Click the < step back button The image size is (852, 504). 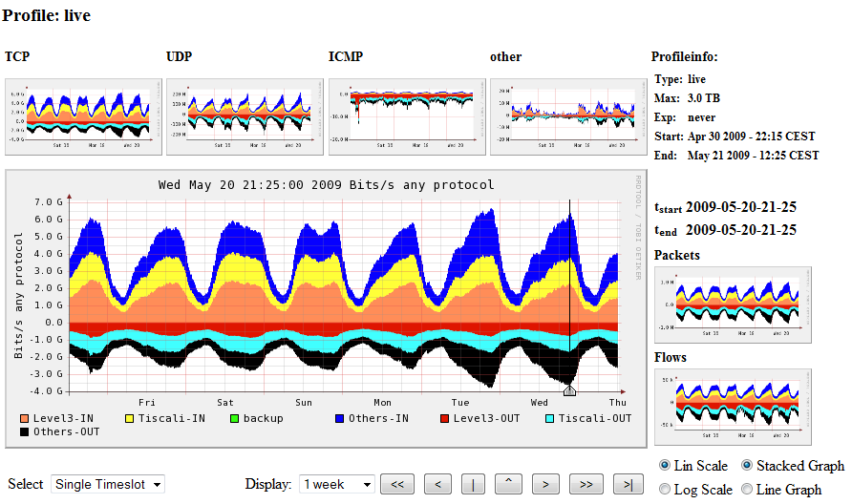coord(438,484)
